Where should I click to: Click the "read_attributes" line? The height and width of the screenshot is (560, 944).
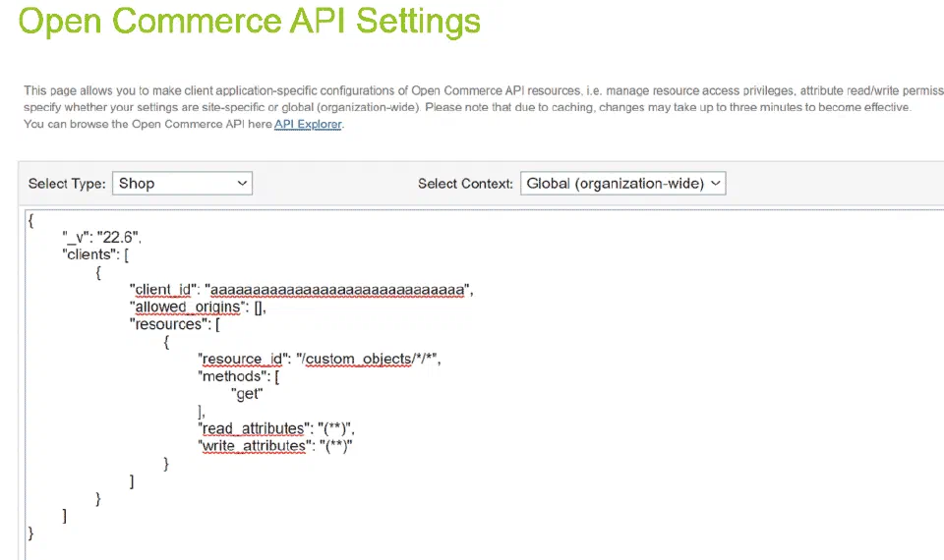point(275,429)
